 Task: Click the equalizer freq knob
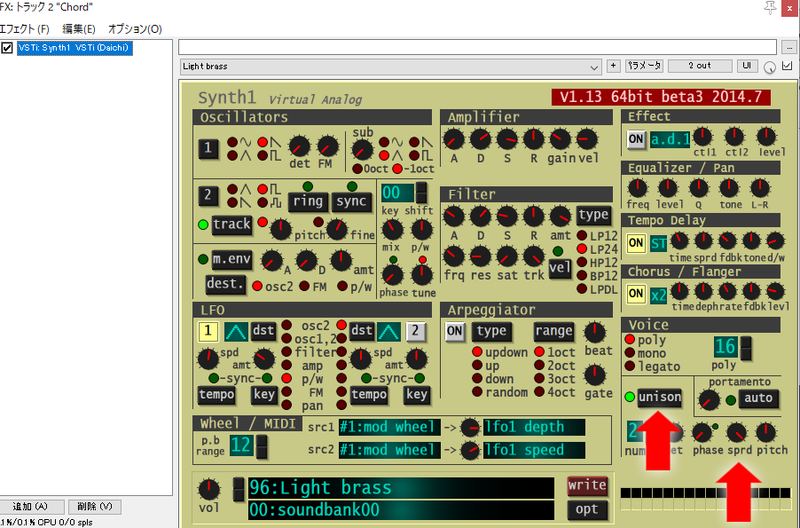(x=637, y=188)
